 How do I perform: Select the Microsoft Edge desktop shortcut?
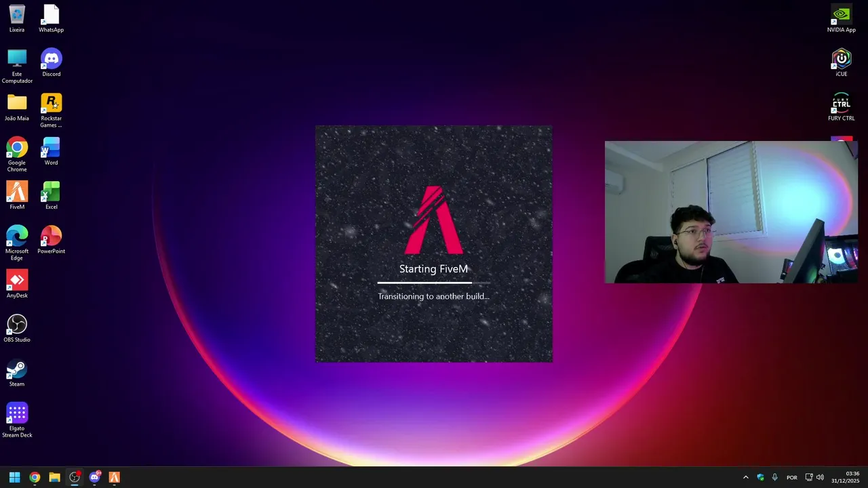pos(17,243)
